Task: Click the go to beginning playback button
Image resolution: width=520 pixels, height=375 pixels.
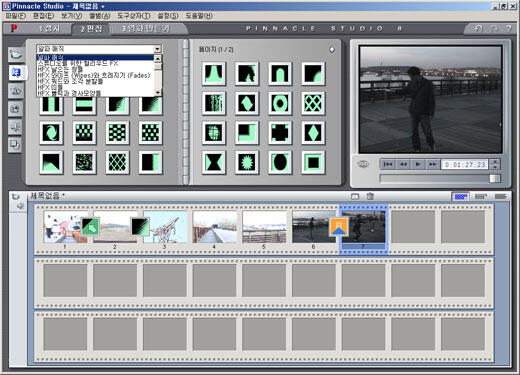Action: pos(388,164)
